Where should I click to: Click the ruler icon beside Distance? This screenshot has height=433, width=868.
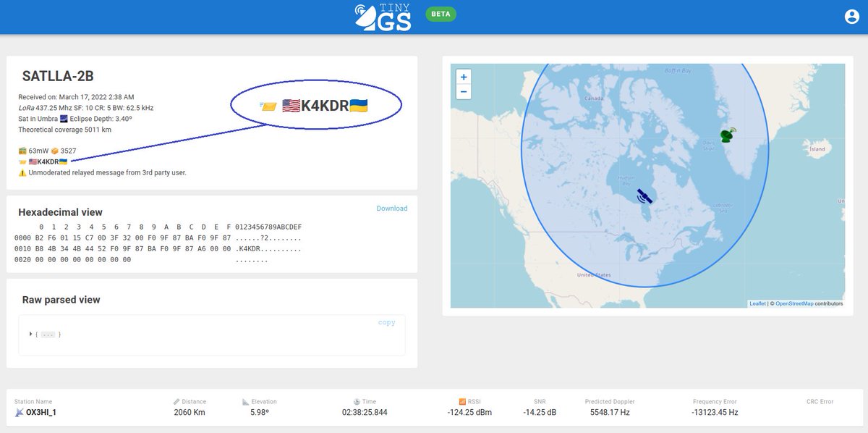(176, 400)
